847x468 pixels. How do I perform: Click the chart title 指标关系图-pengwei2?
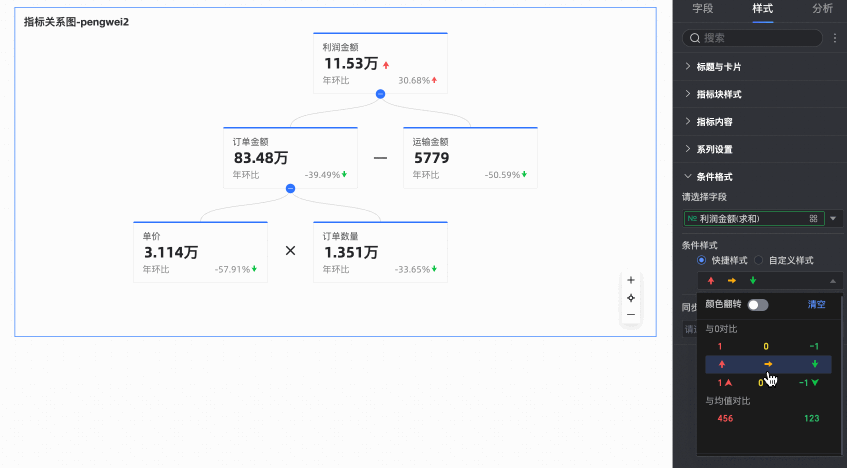pyautogui.click(x=76, y=22)
